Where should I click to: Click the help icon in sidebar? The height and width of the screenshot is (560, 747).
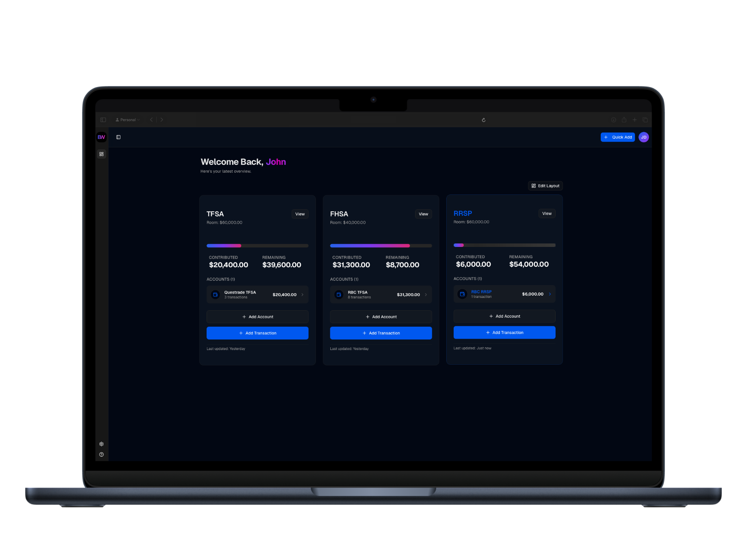[101, 454]
